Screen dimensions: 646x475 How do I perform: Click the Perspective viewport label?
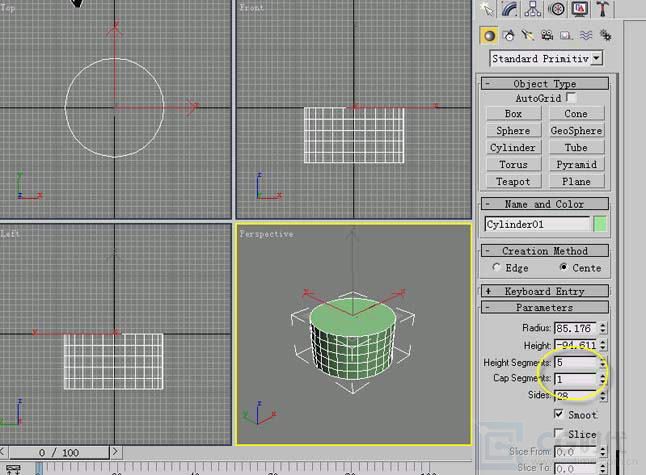[x=267, y=234]
